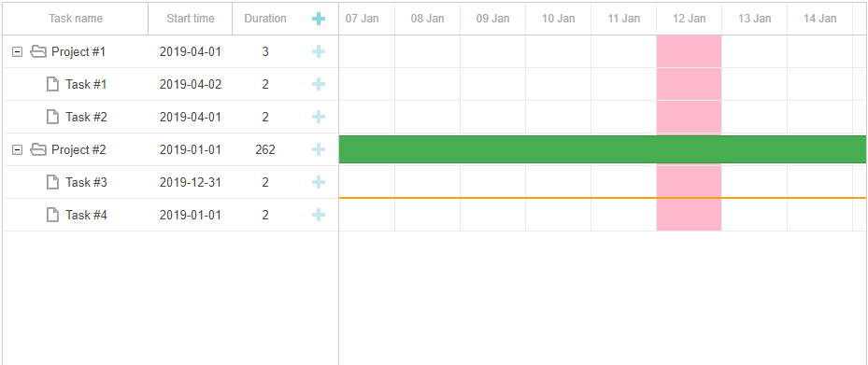Viewport: 868px width, 365px height.
Task: Click the plus icon in the Task #1 row
Action: (319, 85)
